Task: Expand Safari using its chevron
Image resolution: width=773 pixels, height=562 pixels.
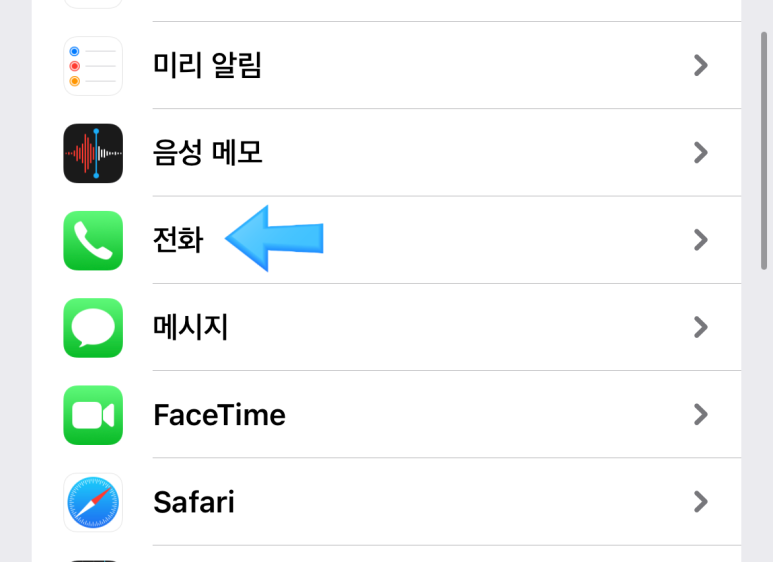Action: click(x=701, y=502)
